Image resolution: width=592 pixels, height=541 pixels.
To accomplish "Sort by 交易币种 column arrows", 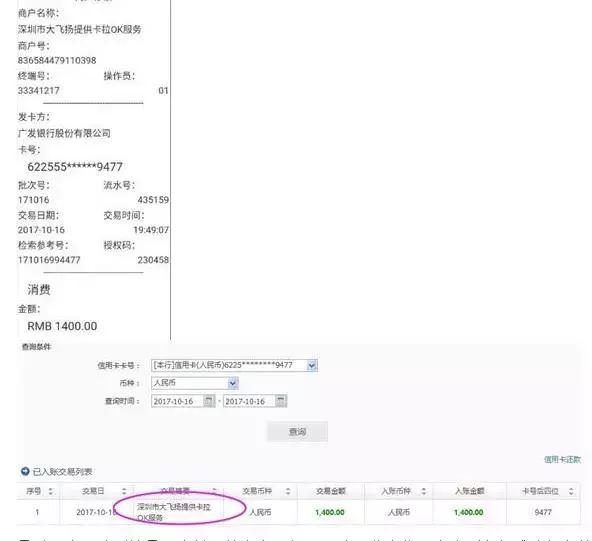I will pyautogui.click(x=288, y=491).
